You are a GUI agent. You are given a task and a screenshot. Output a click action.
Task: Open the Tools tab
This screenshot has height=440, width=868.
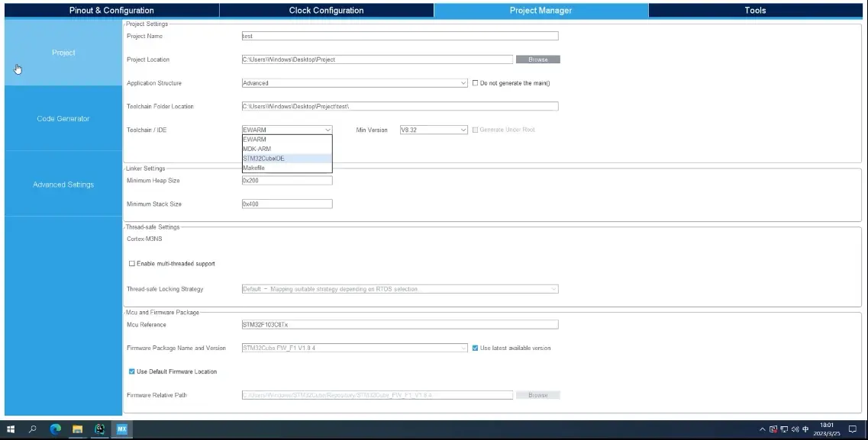pyautogui.click(x=755, y=10)
